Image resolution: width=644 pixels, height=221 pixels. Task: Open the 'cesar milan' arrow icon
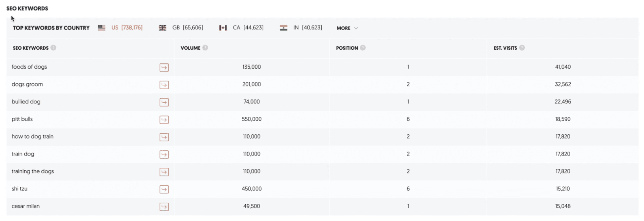[164, 207]
